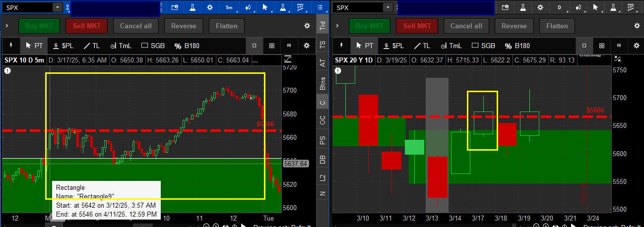
Task: Open Studies flask icon in left chart header
Action: click(192, 7)
